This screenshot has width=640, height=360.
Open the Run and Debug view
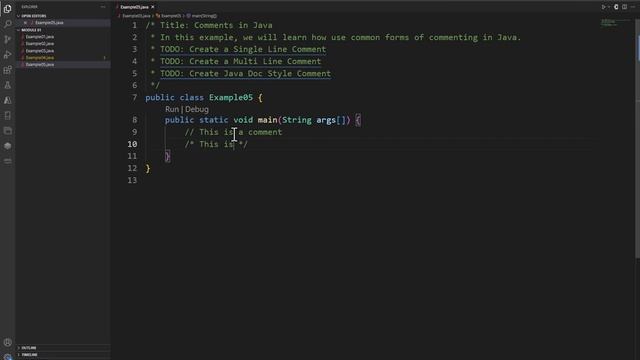point(7,55)
